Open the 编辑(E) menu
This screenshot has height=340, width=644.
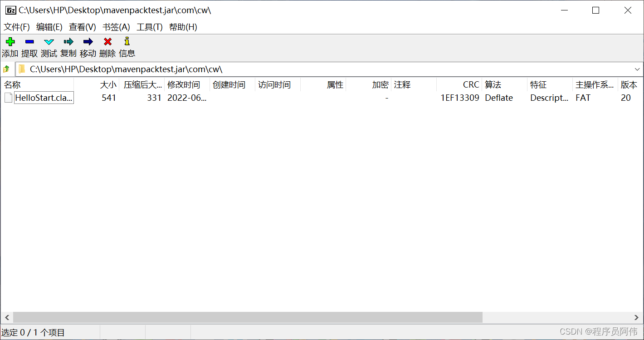pyautogui.click(x=49, y=27)
